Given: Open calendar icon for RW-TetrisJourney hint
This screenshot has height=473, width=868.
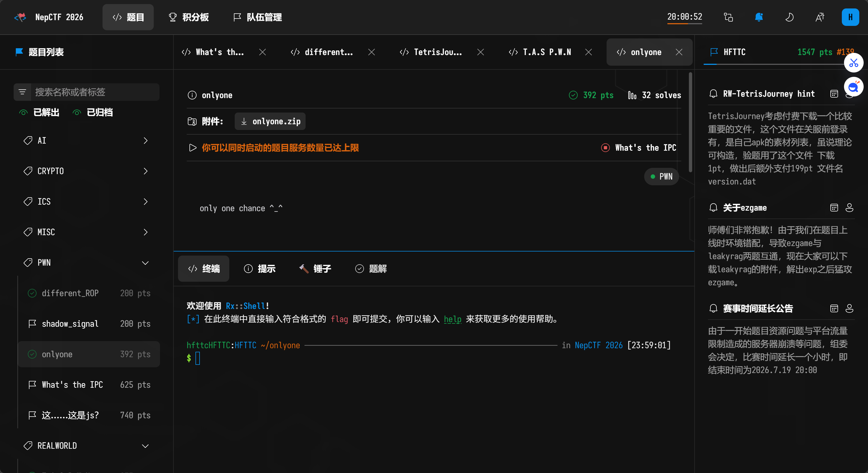Looking at the screenshot, I should click(834, 94).
